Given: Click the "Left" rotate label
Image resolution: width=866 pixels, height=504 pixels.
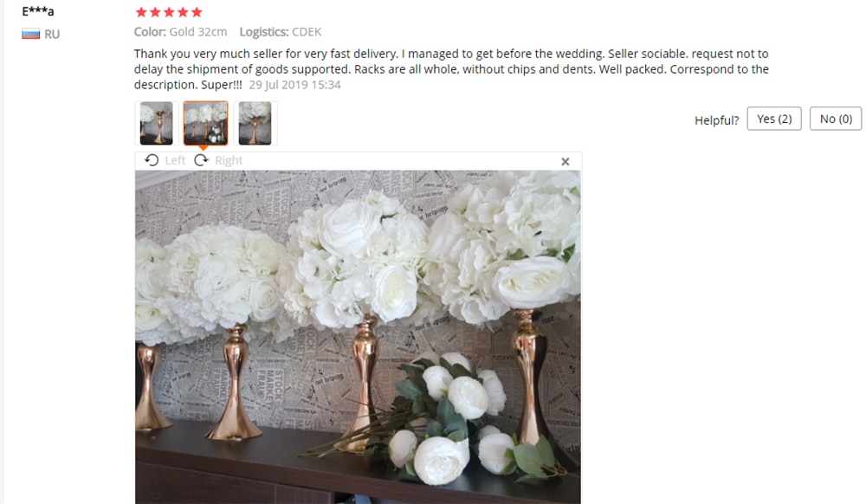Looking at the screenshot, I should 175,161.
